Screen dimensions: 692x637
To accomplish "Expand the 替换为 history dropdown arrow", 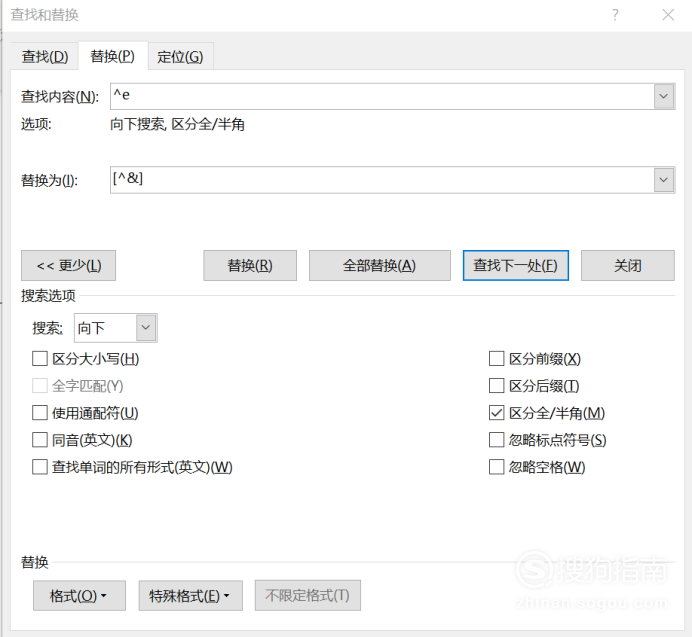I will pyautogui.click(x=664, y=180).
